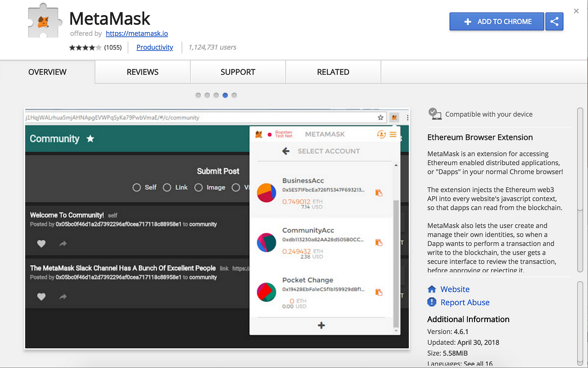The height and width of the screenshot is (368, 588).
Task: Click the Report Abuse link
Action: (465, 302)
